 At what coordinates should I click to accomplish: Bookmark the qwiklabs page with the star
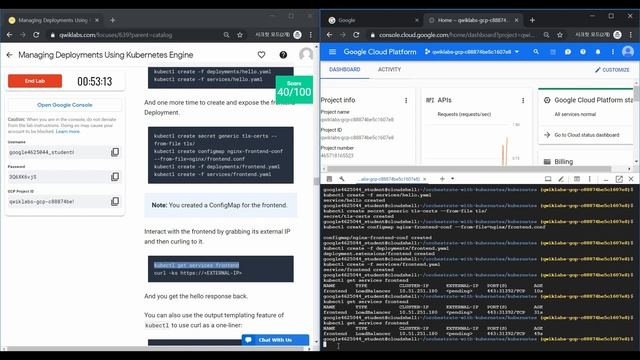point(240,35)
